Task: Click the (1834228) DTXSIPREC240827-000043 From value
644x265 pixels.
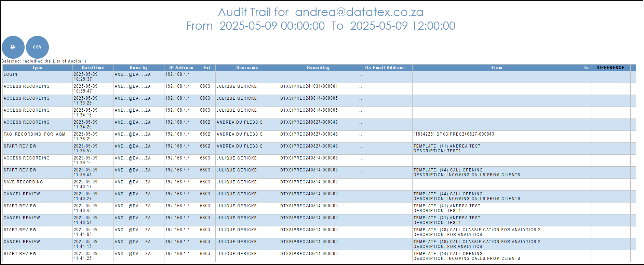Action: [454, 134]
